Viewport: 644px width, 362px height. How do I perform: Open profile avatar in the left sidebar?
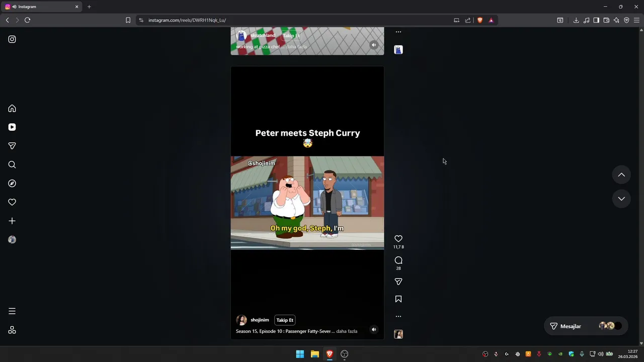[12, 240]
